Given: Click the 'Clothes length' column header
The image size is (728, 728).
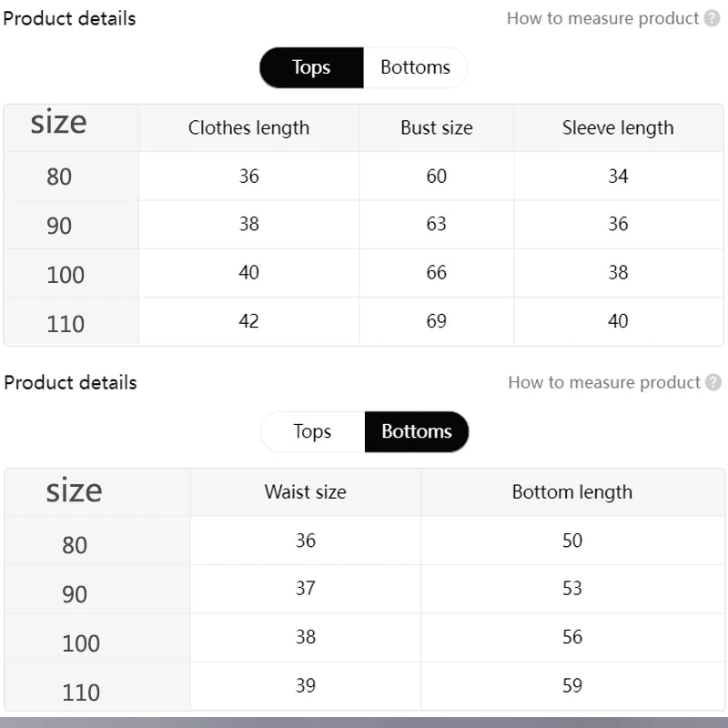Looking at the screenshot, I should click(x=248, y=128).
